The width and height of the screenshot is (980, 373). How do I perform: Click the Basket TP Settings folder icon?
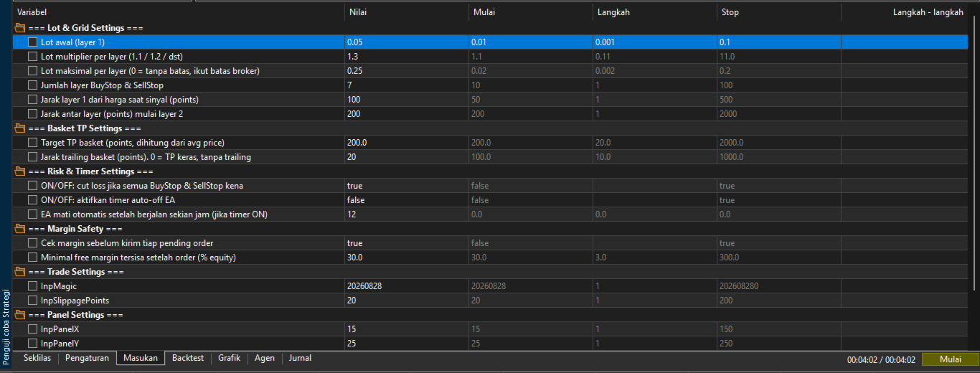click(20, 128)
